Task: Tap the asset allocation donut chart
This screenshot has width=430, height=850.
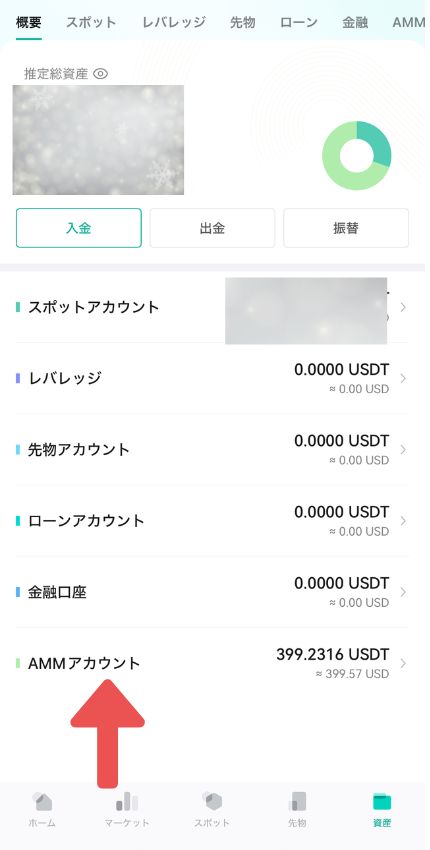Action: click(x=356, y=156)
